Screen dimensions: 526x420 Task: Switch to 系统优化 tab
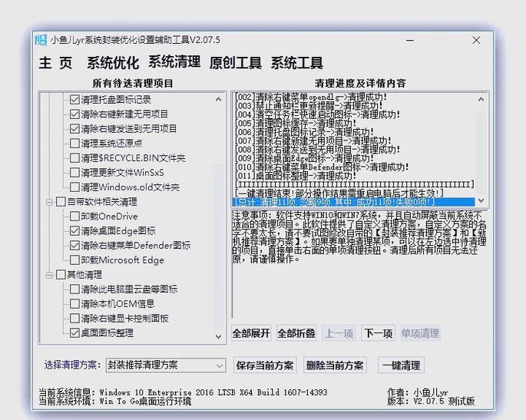coord(113,63)
